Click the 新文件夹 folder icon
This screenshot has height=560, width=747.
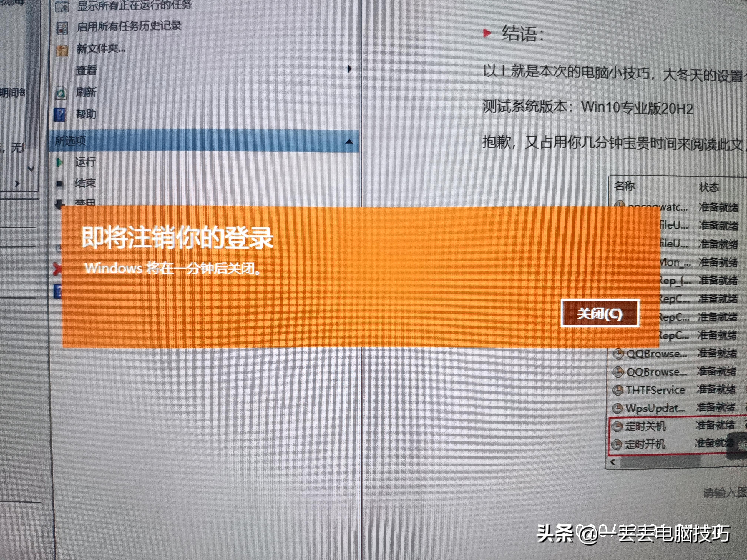coord(62,50)
